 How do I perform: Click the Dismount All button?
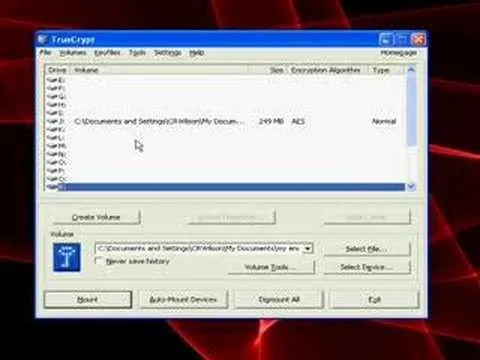pos(279,299)
